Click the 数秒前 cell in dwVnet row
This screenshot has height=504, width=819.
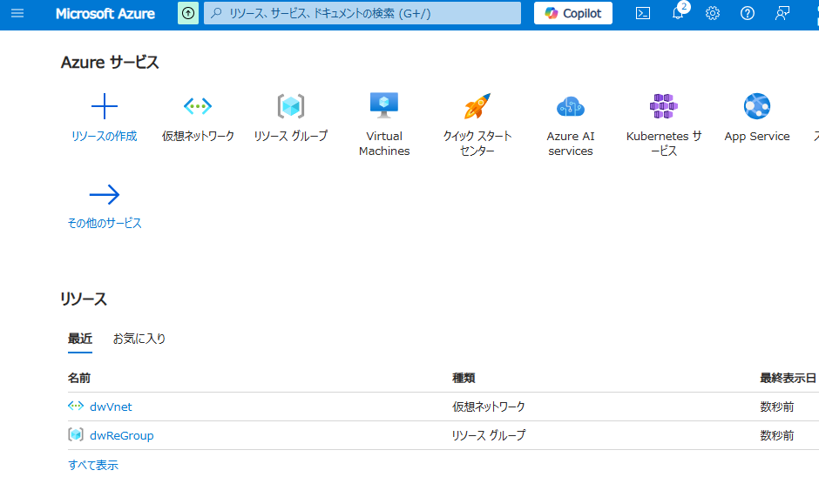776,407
